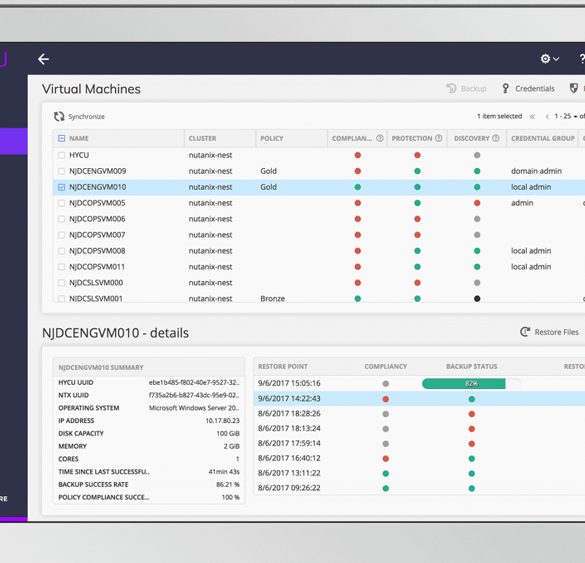Viewport: 585px width, 563px height.
Task: Sort by the POLICY column header
Action: point(272,138)
